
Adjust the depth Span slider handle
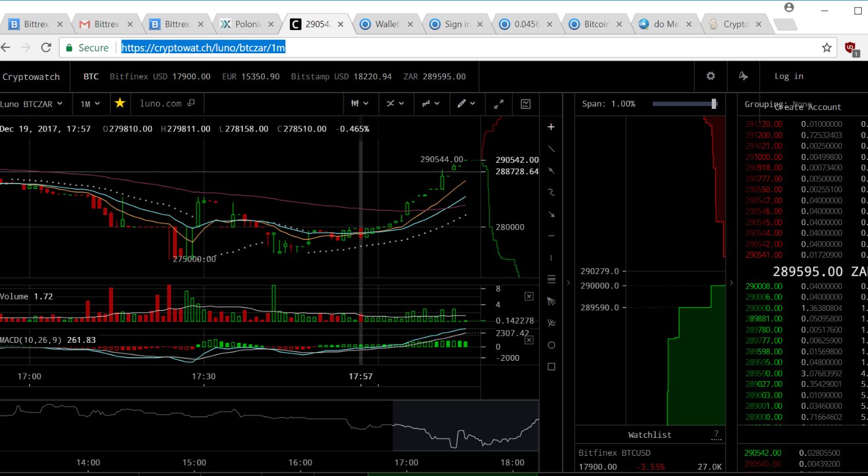click(714, 104)
